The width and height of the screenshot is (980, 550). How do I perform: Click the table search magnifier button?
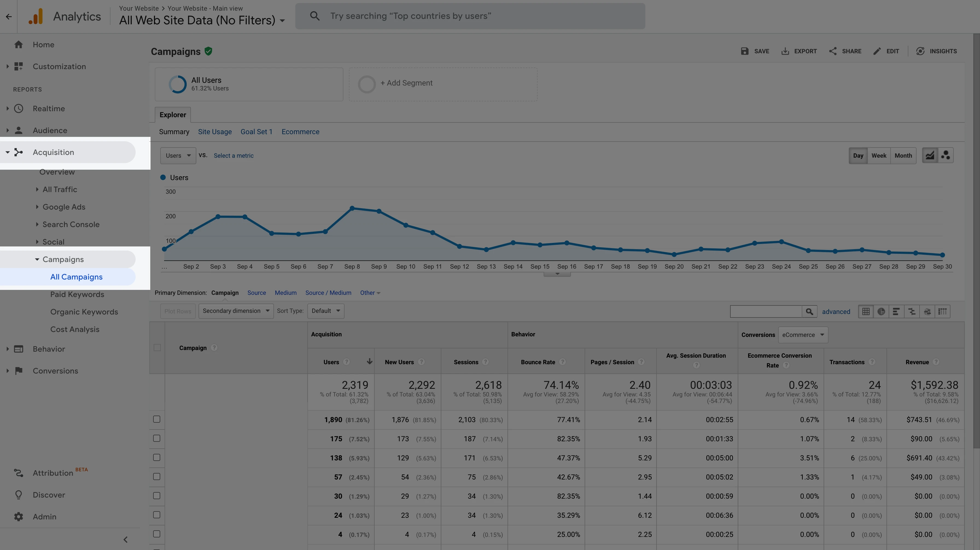[x=809, y=311]
